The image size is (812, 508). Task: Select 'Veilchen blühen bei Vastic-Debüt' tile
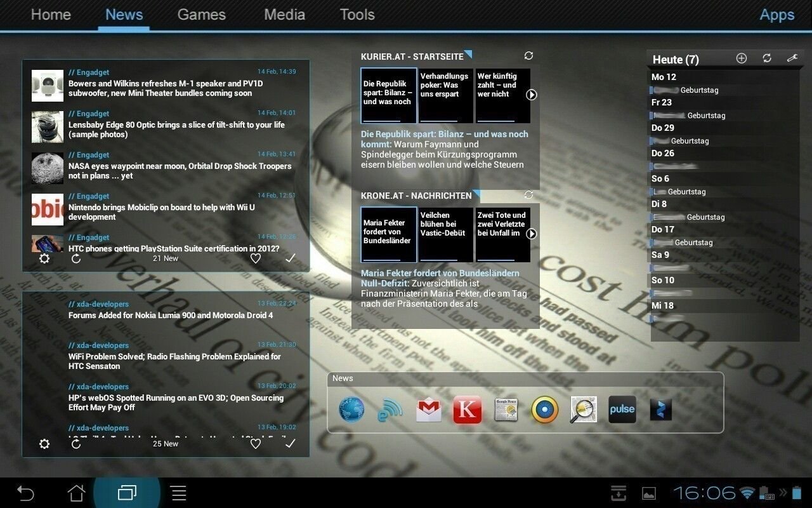pos(446,234)
